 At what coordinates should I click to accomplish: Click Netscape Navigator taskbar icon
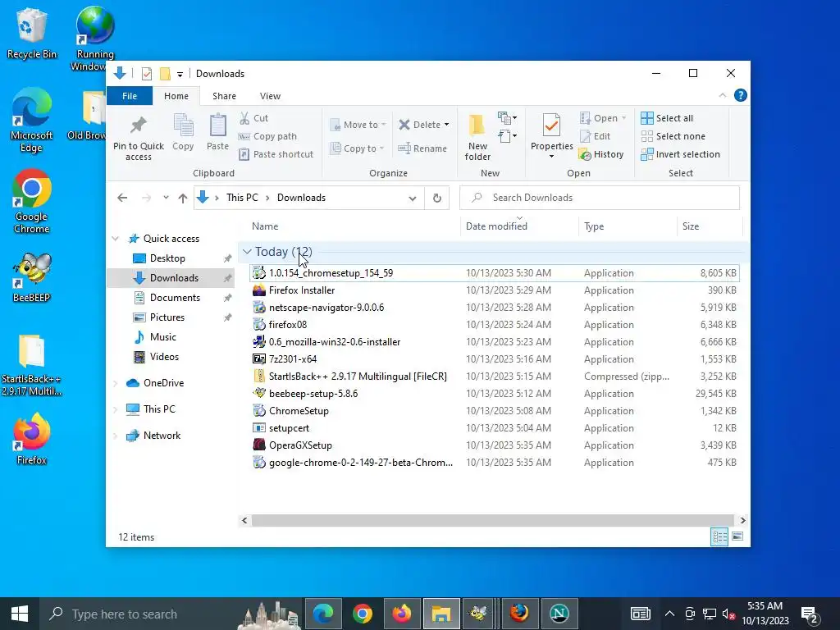point(559,614)
